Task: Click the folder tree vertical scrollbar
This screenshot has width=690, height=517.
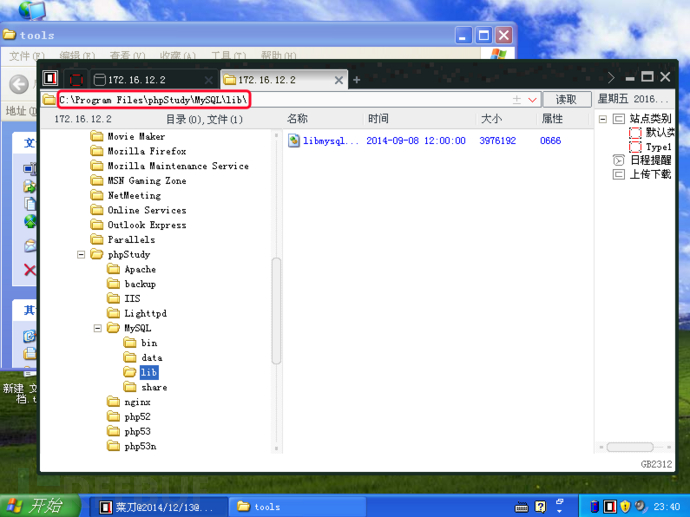Action: click(276, 311)
